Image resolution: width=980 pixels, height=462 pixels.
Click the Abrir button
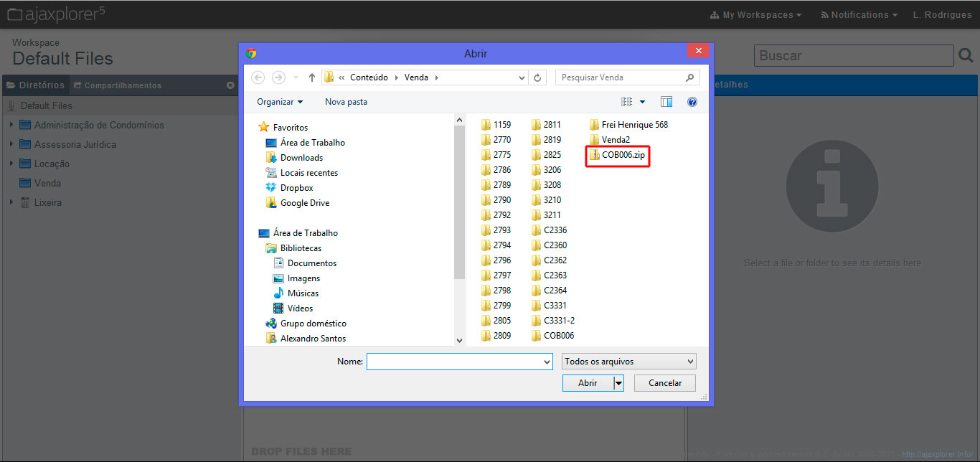coord(588,383)
